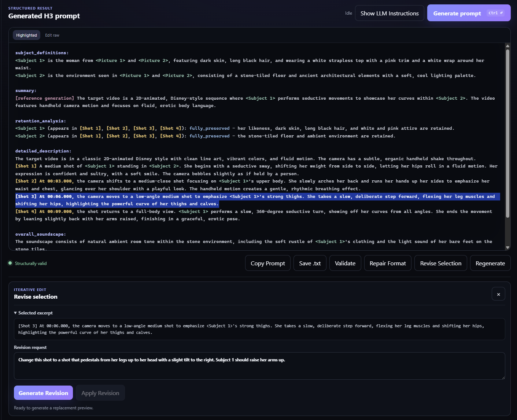This screenshot has width=517, height=420.
Task: Click the "Revise selection" panel heading
Action: point(36,297)
